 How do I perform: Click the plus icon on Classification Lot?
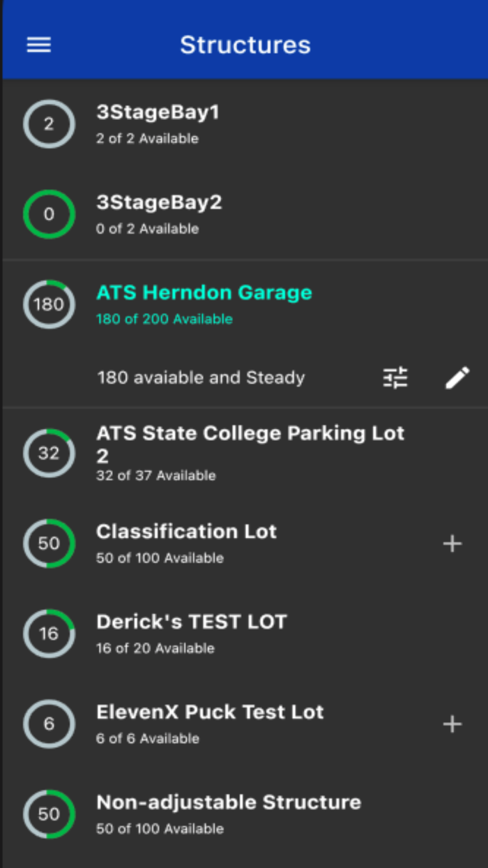tap(452, 543)
